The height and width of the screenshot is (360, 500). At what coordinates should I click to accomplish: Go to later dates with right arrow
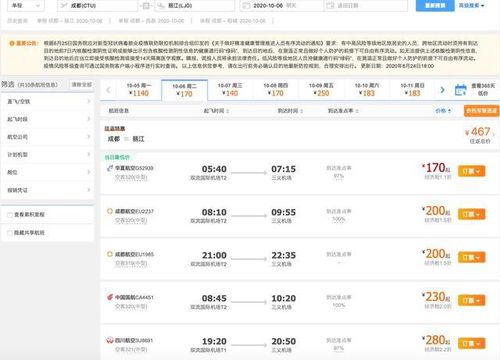[442, 90]
